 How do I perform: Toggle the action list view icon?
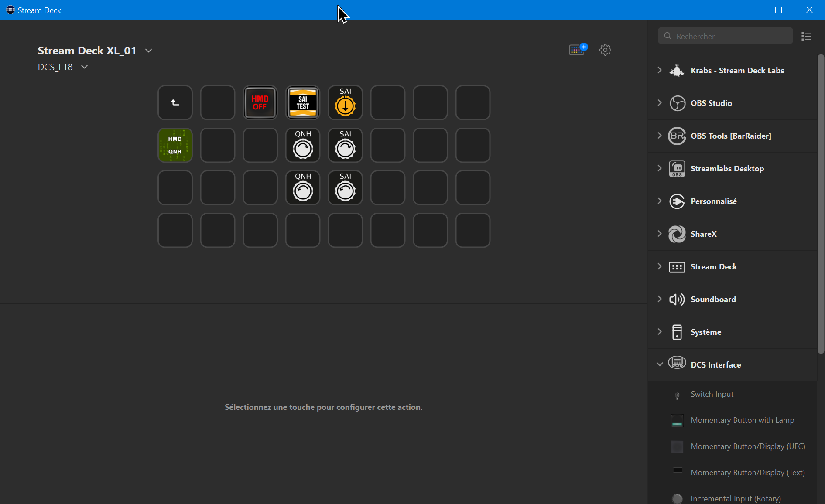click(x=806, y=36)
